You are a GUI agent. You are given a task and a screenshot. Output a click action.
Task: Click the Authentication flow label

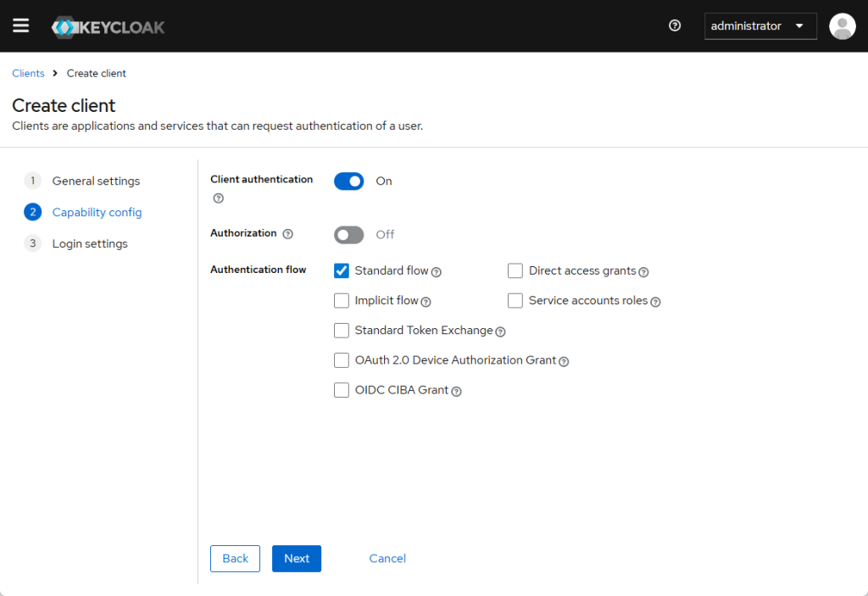coord(258,270)
